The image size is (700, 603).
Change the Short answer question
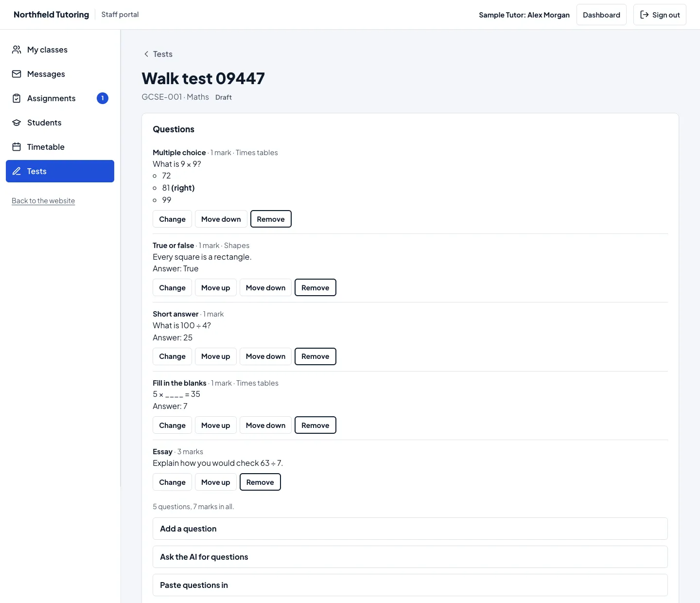coord(172,356)
